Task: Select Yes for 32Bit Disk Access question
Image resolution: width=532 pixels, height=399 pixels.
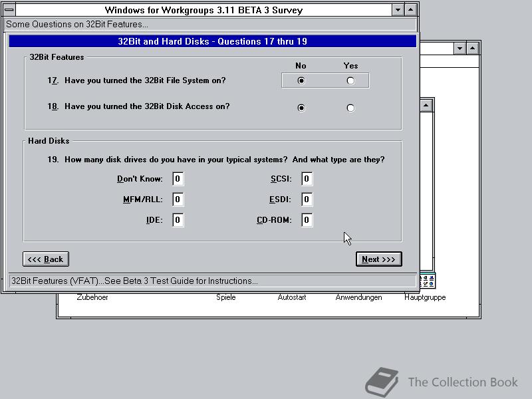Action: click(x=350, y=108)
